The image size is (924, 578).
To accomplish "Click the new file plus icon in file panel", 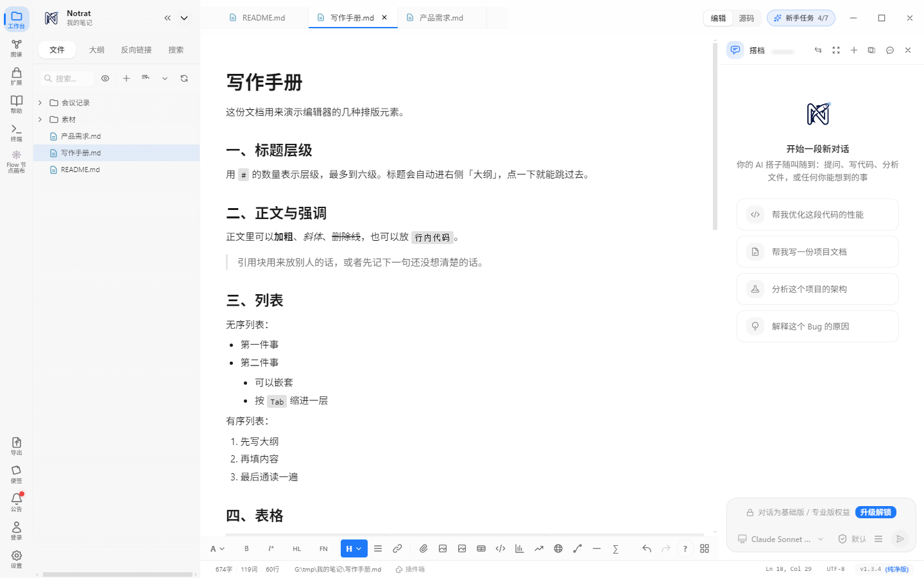I will tap(126, 78).
